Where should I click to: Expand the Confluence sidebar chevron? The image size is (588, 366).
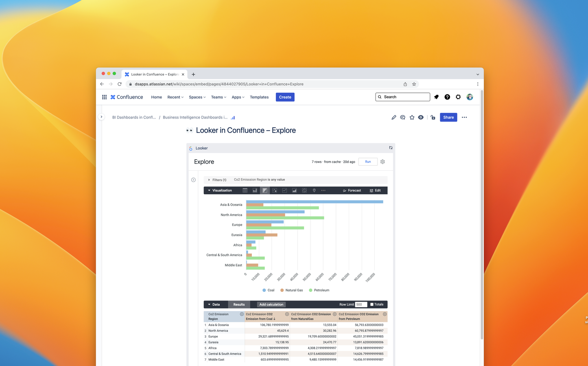[x=101, y=117]
